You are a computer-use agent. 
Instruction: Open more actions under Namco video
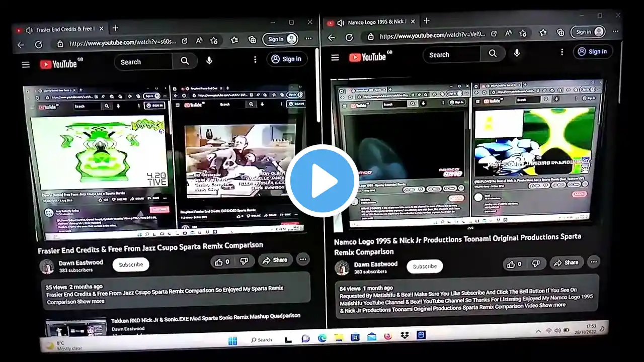point(594,261)
